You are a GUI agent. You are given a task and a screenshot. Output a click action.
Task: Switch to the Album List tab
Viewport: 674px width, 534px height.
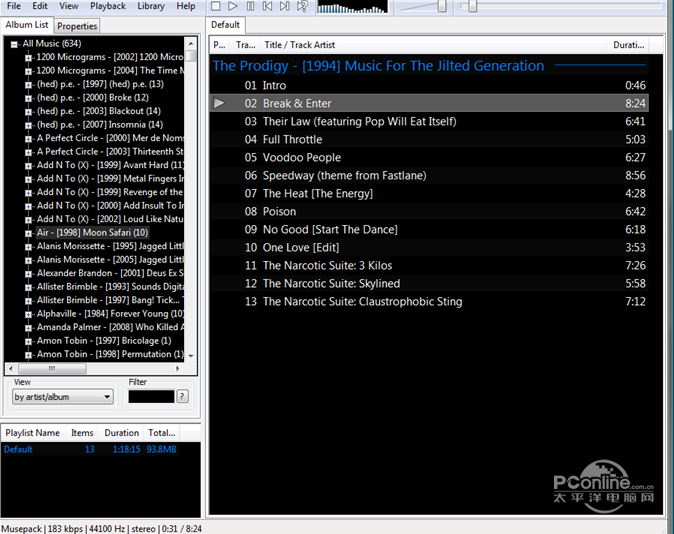click(x=27, y=25)
